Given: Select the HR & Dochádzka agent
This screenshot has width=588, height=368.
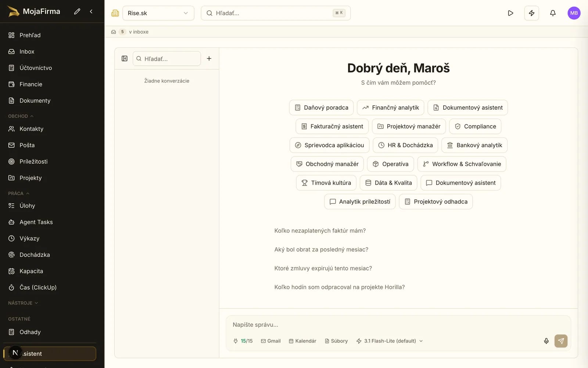Looking at the screenshot, I should pos(405,145).
